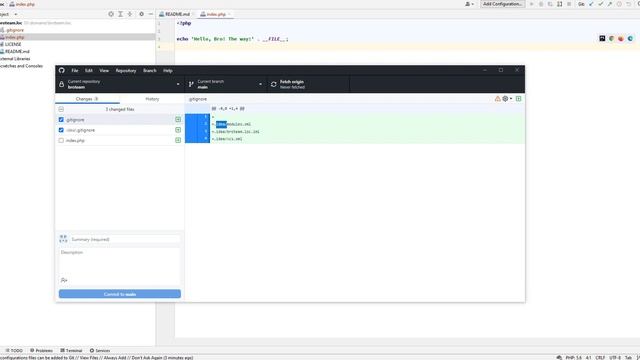Expand the Current repository dropdown

coord(120,84)
